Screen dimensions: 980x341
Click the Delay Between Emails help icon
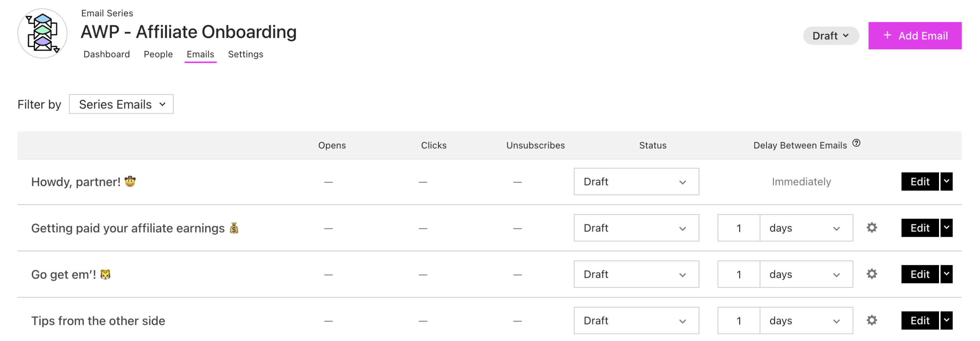click(x=856, y=143)
